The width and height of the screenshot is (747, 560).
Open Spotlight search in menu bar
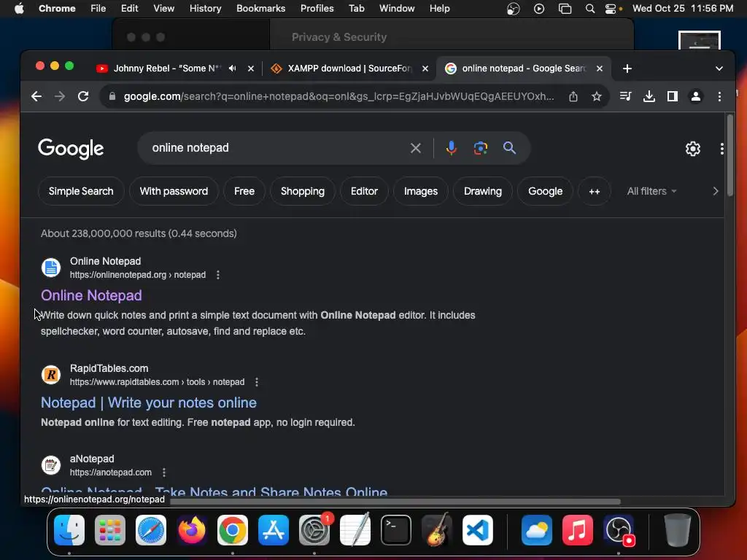pos(589,9)
